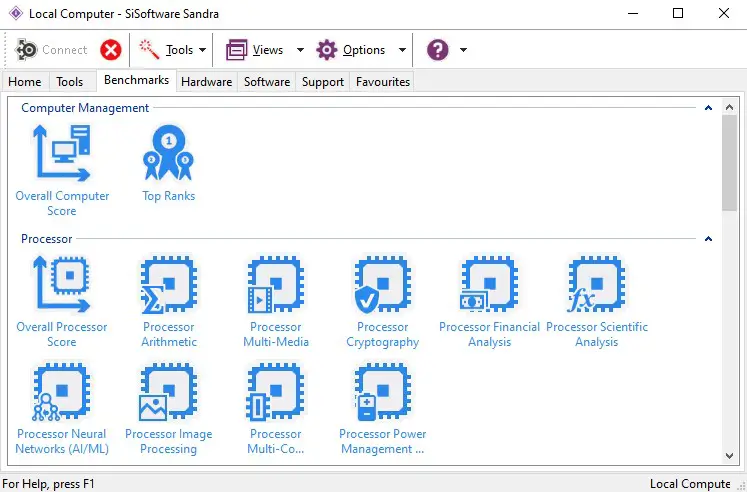Click the Processor section heading
The width and height of the screenshot is (747, 492).
click(47, 239)
